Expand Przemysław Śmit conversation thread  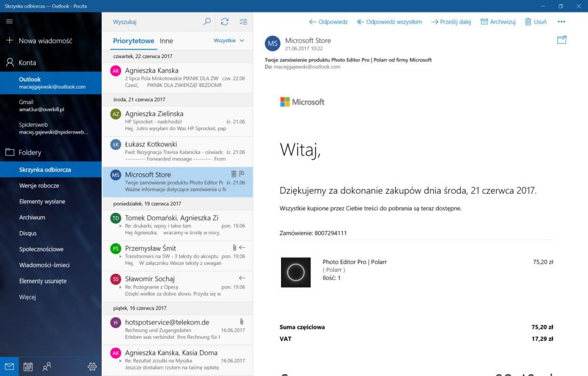[x=120, y=257]
